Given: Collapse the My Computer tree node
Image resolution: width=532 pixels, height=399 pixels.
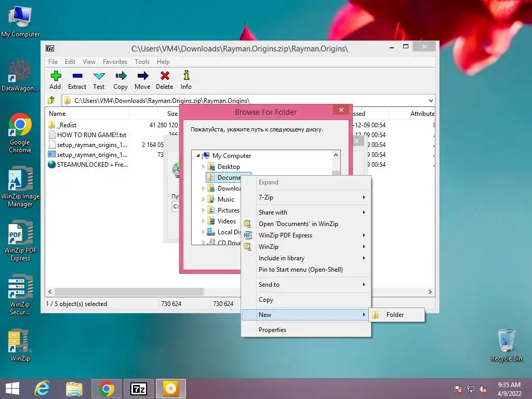Looking at the screenshot, I should [198, 155].
